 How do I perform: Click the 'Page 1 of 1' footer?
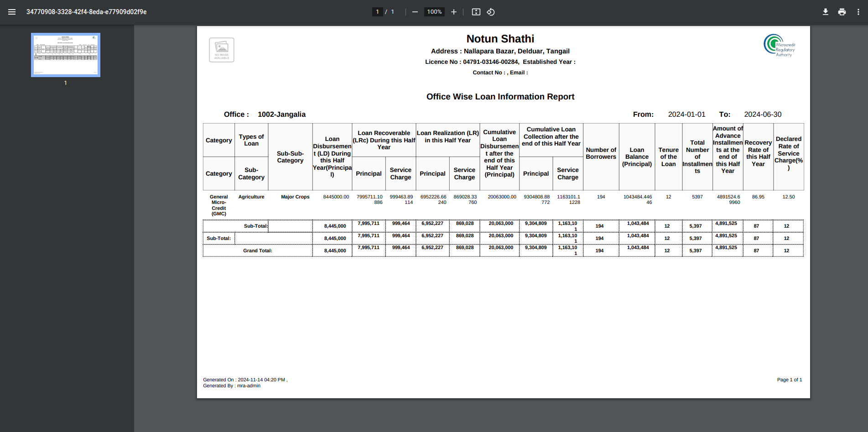point(790,380)
